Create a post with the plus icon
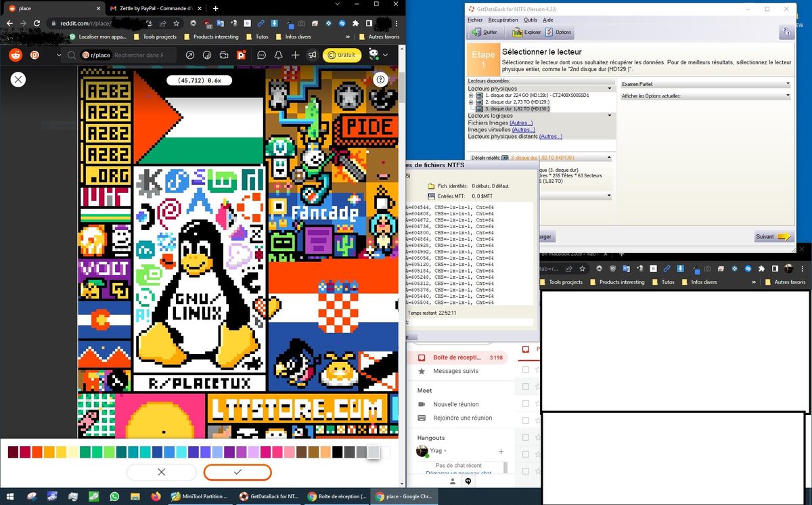Screen dimensions: 812x505 point(295,55)
